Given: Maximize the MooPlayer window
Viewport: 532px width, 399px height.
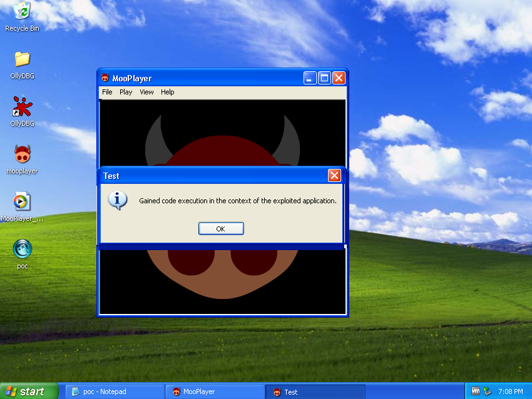Looking at the screenshot, I should pos(324,78).
